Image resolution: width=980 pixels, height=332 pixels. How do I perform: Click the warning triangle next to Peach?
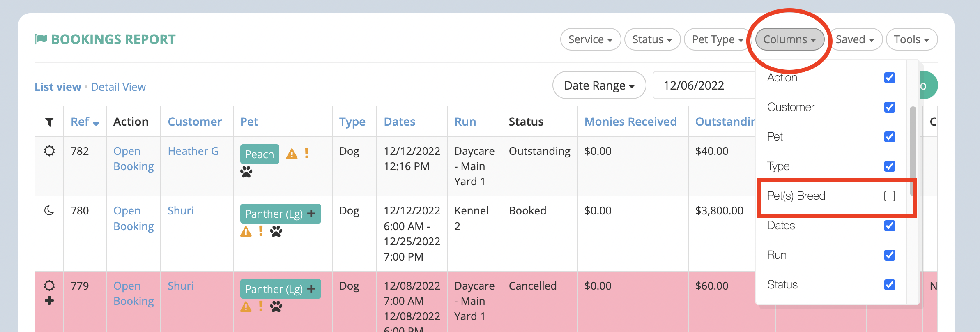click(x=292, y=154)
